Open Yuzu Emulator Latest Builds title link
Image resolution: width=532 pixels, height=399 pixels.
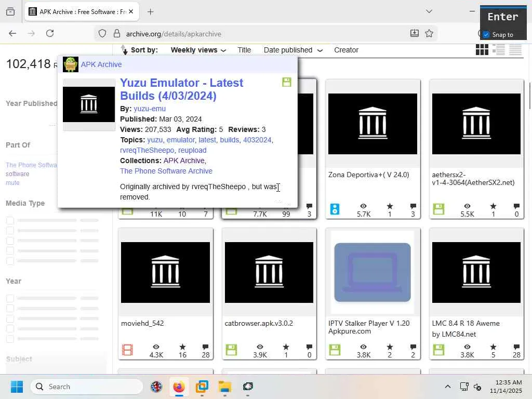click(181, 89)
